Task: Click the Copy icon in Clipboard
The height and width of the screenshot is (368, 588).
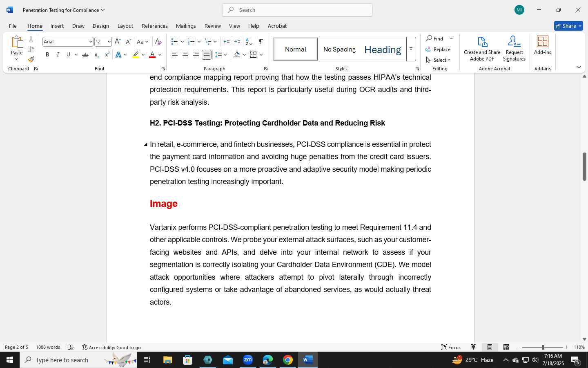Action: click(31, 49)
